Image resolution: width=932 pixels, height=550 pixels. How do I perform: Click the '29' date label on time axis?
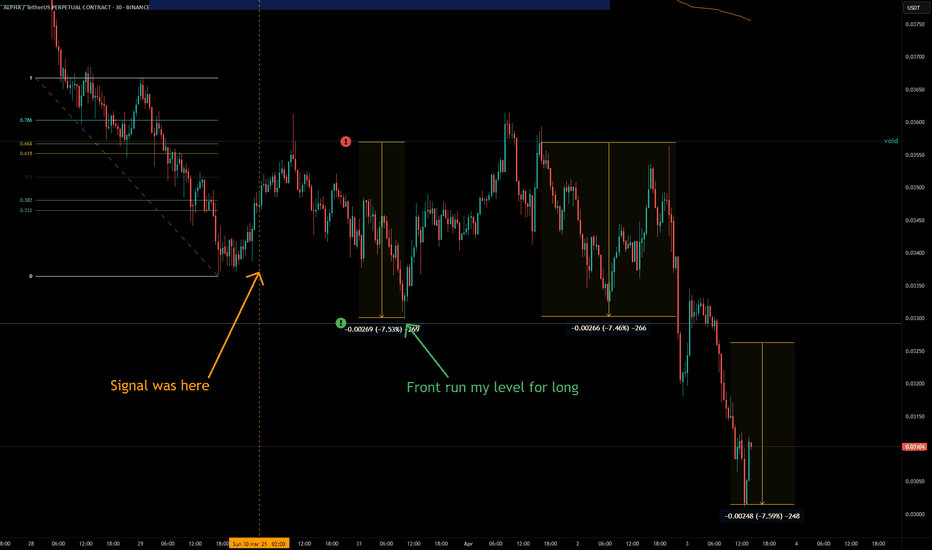tap(140, 543)
